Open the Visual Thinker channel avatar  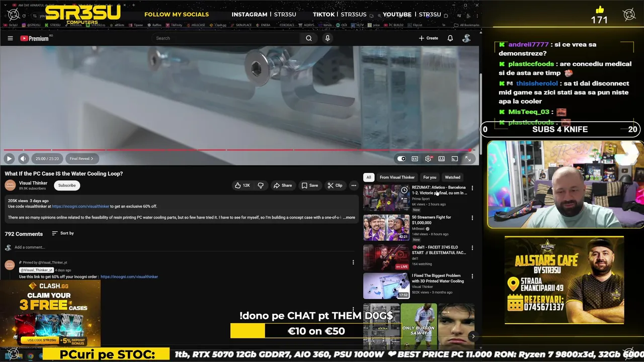[10, 185]
